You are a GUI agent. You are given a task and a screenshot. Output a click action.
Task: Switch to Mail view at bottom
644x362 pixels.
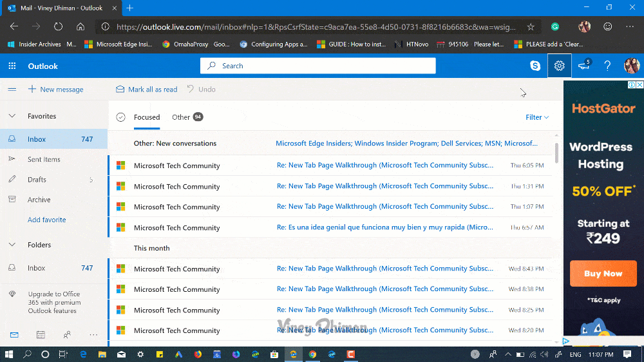click(x=14, y=335)
